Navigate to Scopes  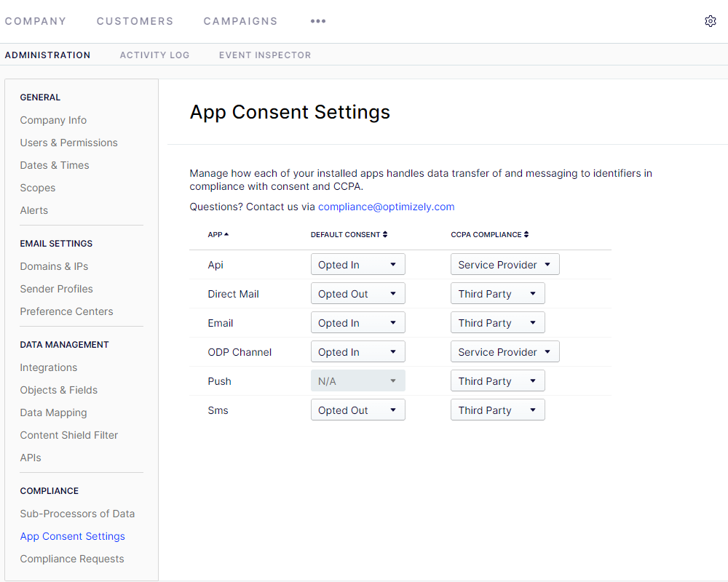[38, 188]
